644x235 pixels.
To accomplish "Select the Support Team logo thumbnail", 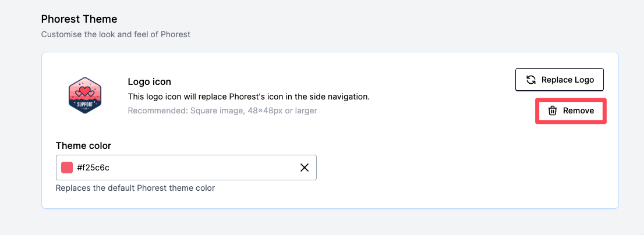I will tap(84, 95).
